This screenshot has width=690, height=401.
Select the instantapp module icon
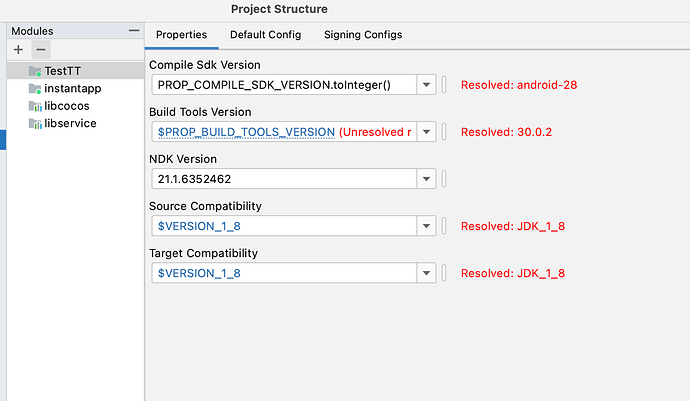tap(35, 89)
